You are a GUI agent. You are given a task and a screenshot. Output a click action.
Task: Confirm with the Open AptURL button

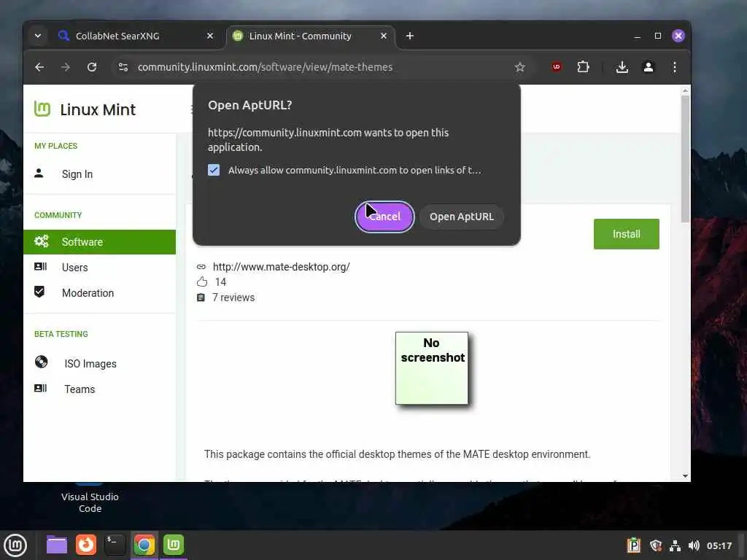[x=462, y=217]
